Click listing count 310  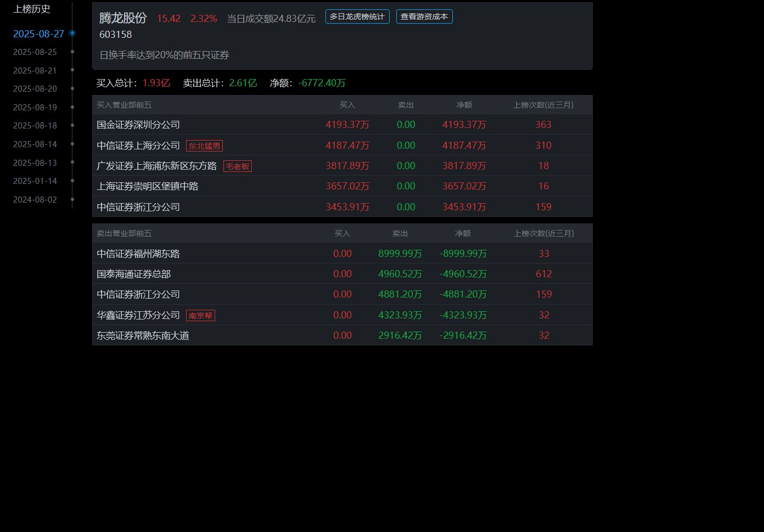point(543,145)
